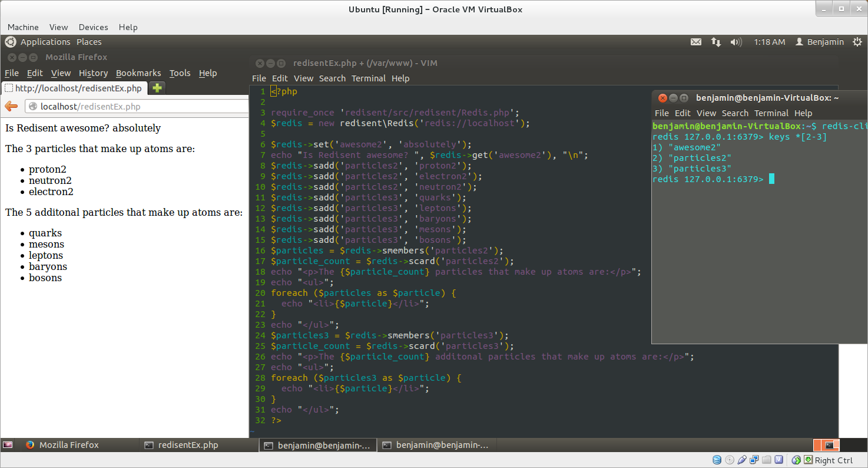Image resolution: width=868 pixels, height=468 pixels.
Task: Click 'quarks' list item in the web page
Action: pos(45,233)
